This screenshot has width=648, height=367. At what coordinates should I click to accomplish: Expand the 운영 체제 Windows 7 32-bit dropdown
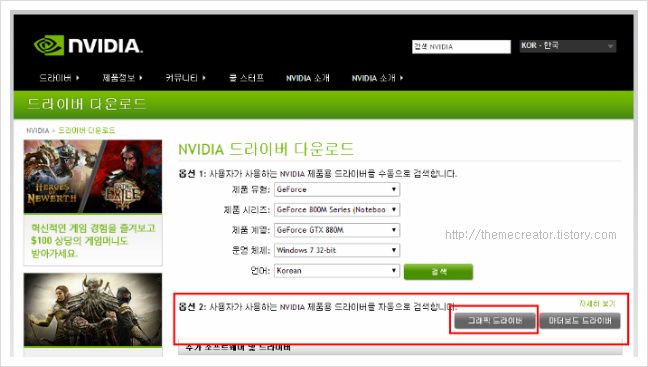click(x=337, y=250)
